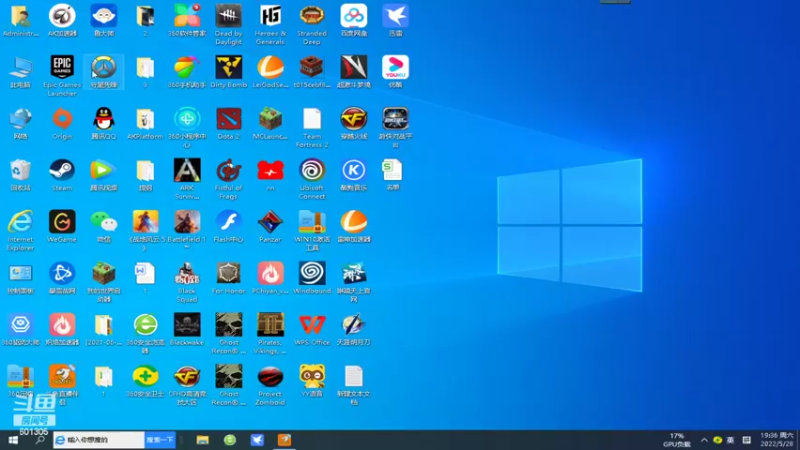Open the Panzar game shortcut
800x450 pixels.
pyautogui.click(x=270, y=226)
